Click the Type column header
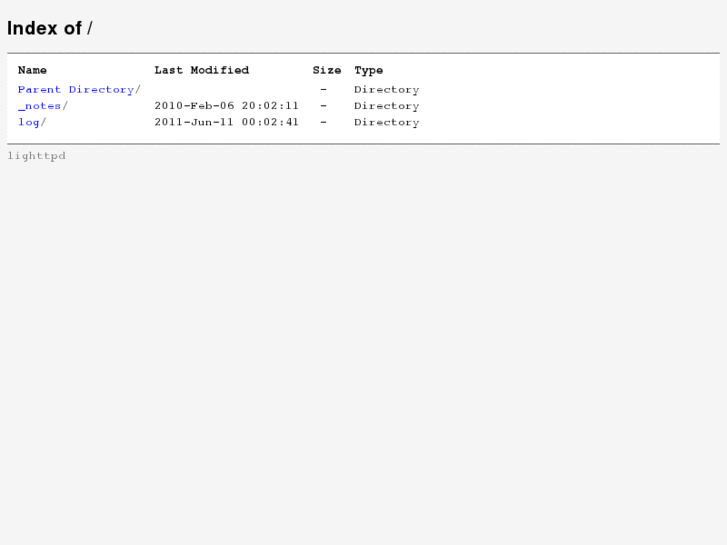 [369, 71]
